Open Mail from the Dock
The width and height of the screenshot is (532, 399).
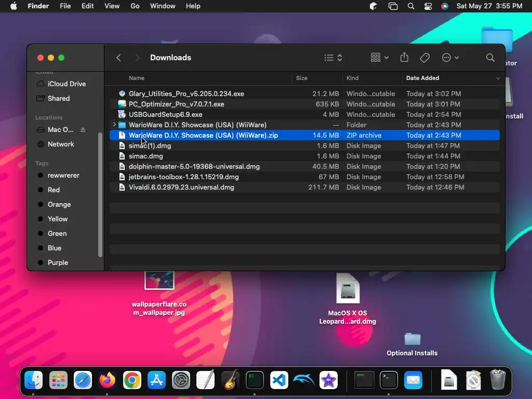point(413,380)
